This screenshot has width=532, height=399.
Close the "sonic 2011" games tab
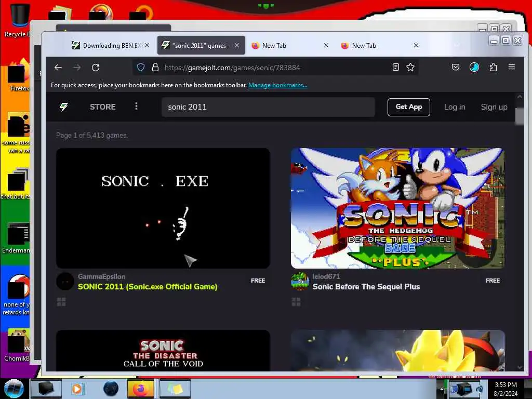[x=237, y=45]
